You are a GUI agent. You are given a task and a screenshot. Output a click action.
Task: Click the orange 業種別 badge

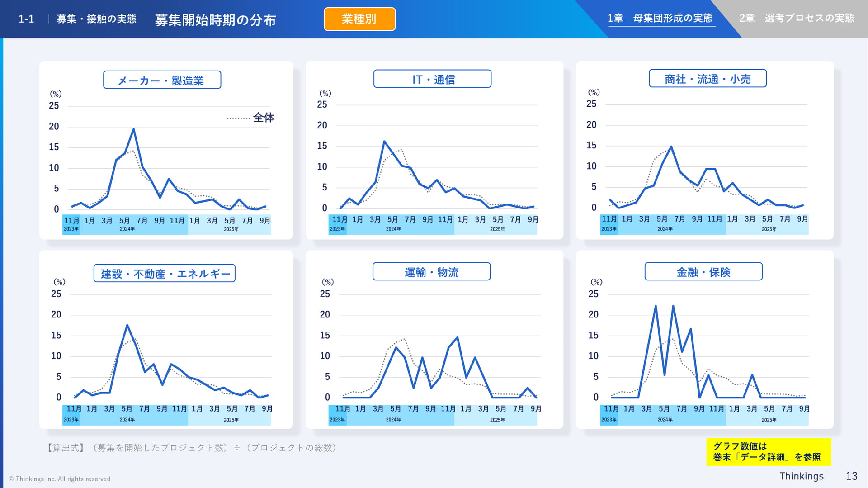pos(359,19)
